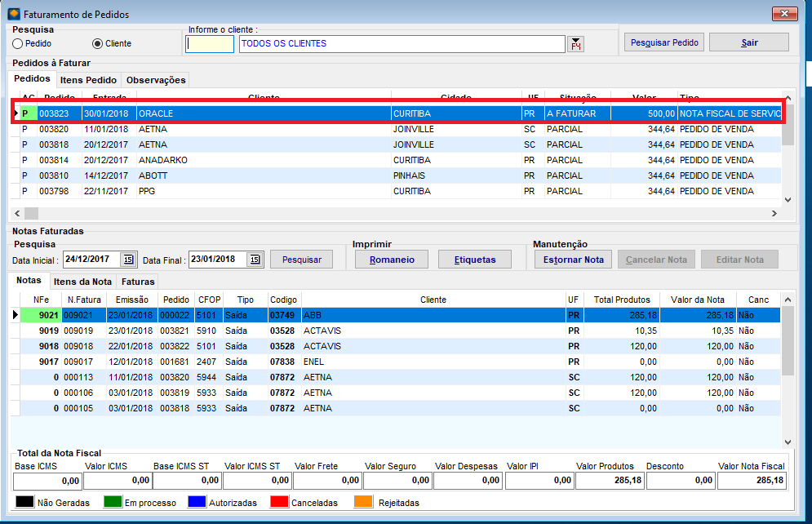Open the Faturas tab
Screen dimensions: 812x524
point(138,282)
